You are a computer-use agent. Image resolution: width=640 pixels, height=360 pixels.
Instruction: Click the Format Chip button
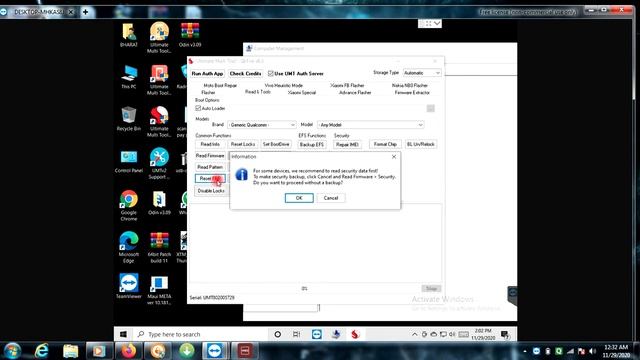pyautogui.click(x=385, y=144)
